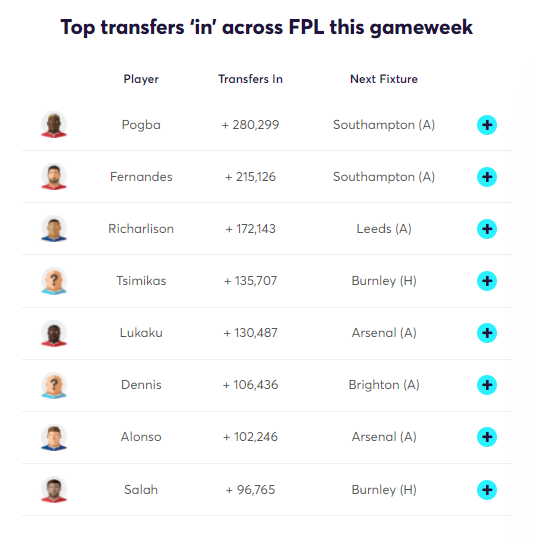
Task: Click Alonso's Arsenal (A) fixture text
Action: click(x=384, y=437)
